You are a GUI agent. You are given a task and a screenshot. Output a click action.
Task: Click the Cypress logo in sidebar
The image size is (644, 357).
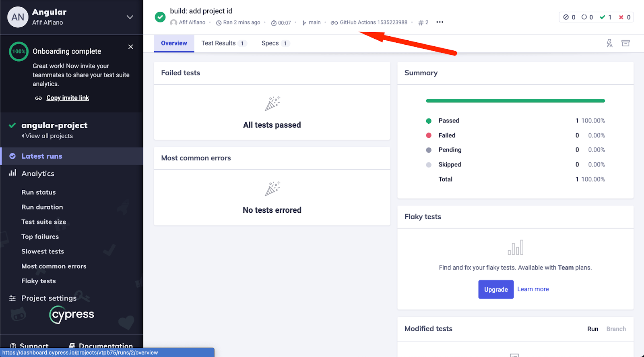(72, 314)
